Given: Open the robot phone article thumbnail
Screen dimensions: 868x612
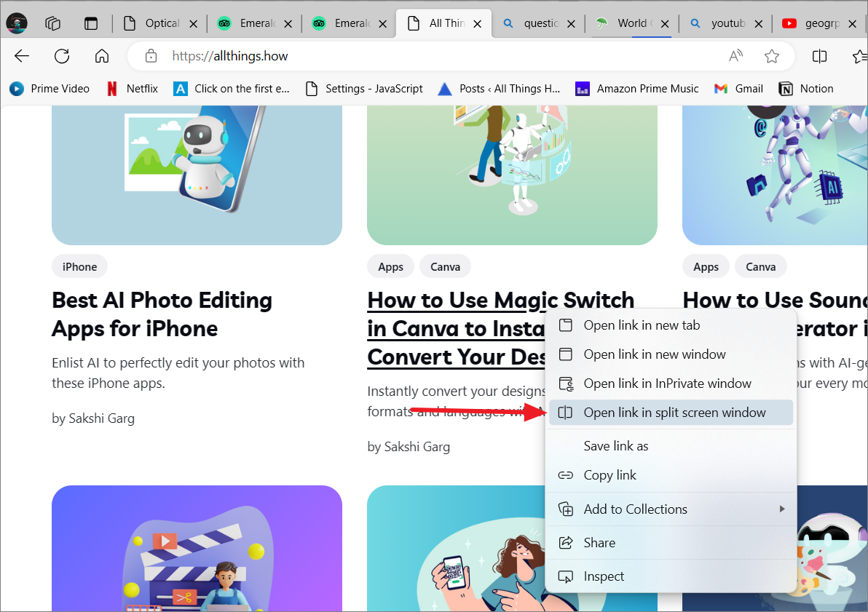Looking at the screenshot, I should [x=197, y=175].
